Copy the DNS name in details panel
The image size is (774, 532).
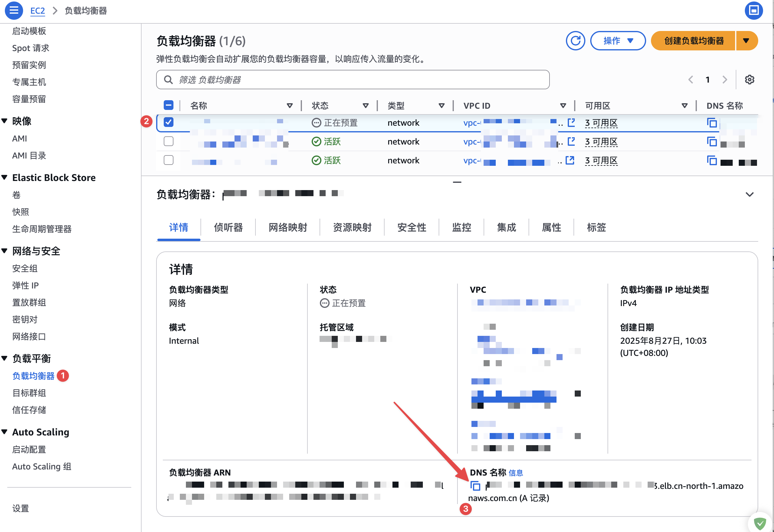pyautogui.click(x=475, y=486)
